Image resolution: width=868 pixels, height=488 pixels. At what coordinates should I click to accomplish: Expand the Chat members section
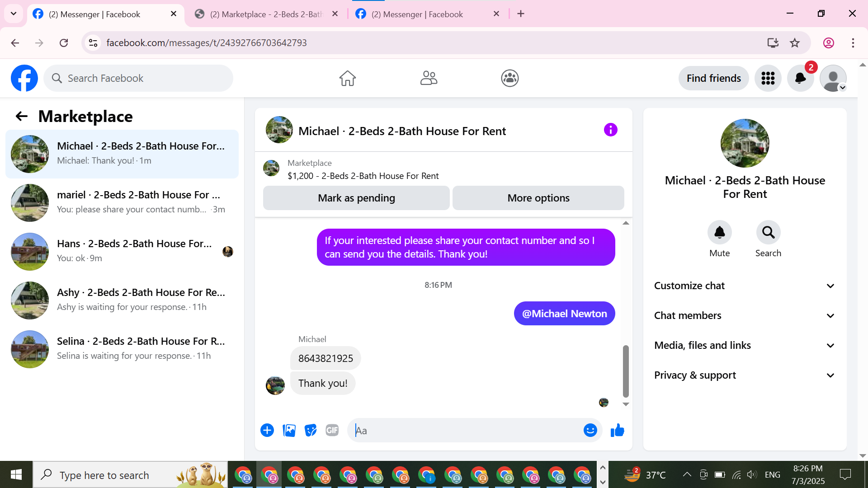point(745,316)
